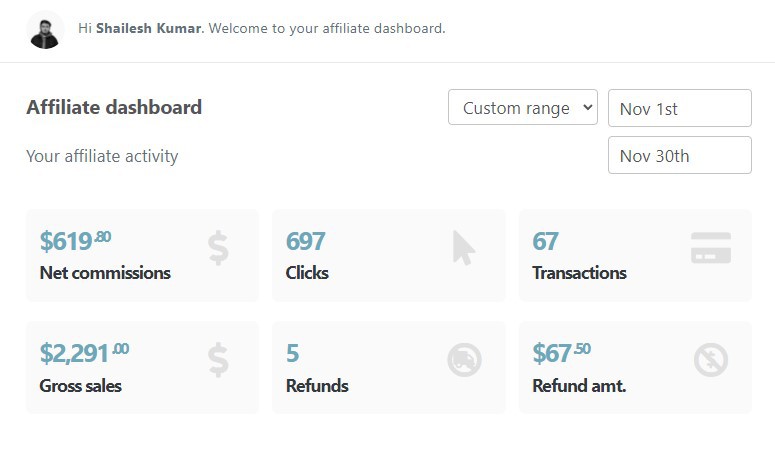This screenshot has height=451, width=775.
Task: Click the Affiliate dashboard heading
Action: (x=114, y=107)
